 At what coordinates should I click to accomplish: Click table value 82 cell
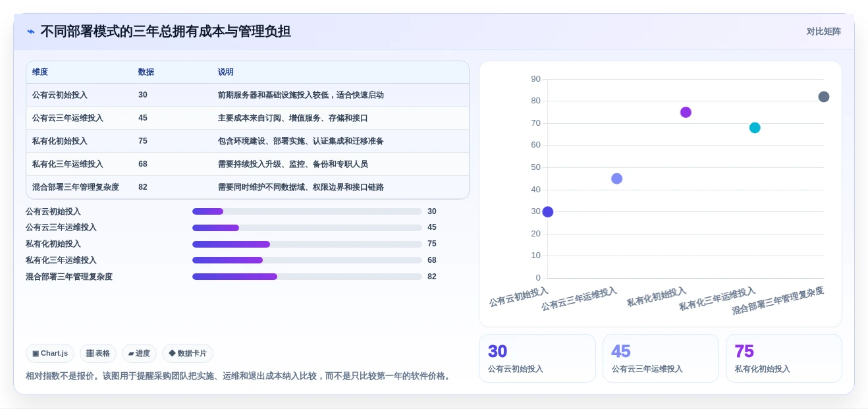click(x=143, y=187)
